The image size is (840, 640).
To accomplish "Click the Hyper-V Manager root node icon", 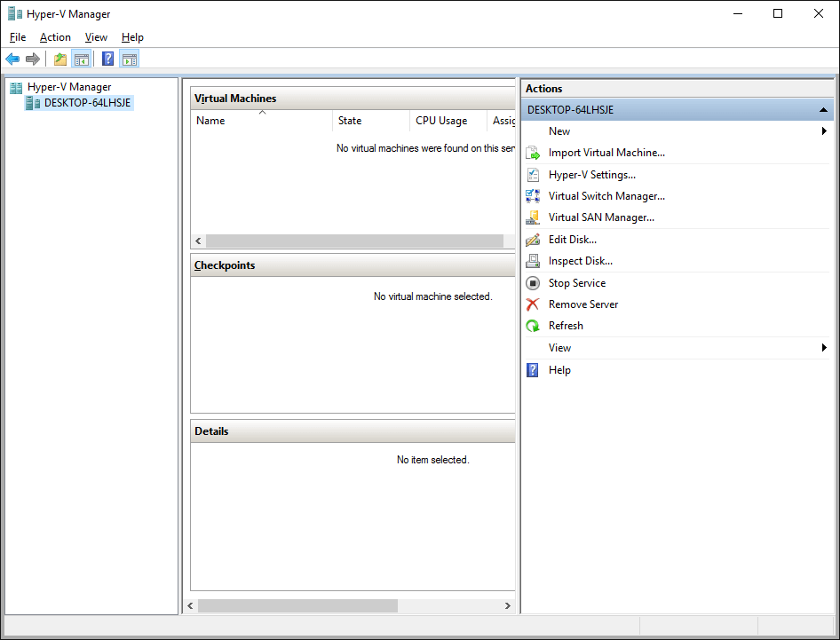I will (16, 87).
